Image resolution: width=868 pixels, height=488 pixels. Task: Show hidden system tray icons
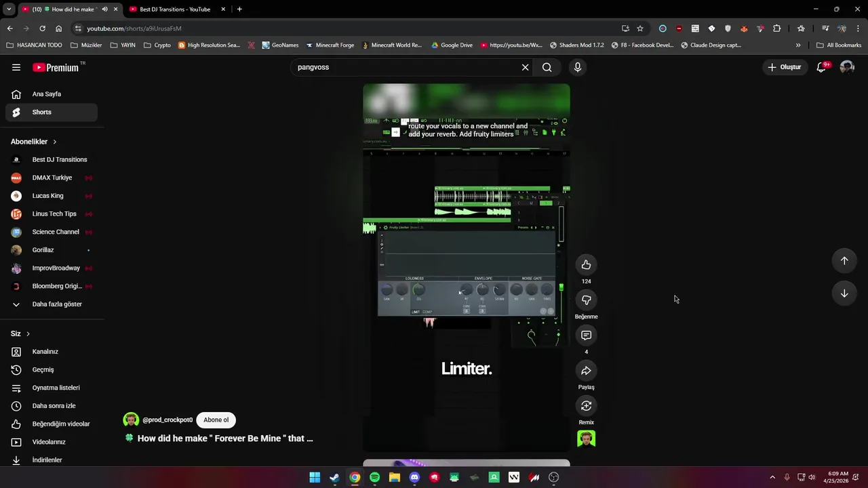coord(772,477)
